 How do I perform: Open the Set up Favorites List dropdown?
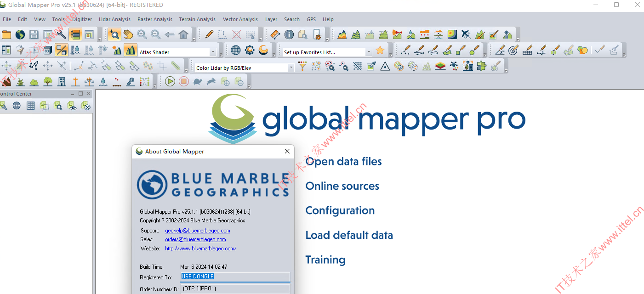[369, 52]
